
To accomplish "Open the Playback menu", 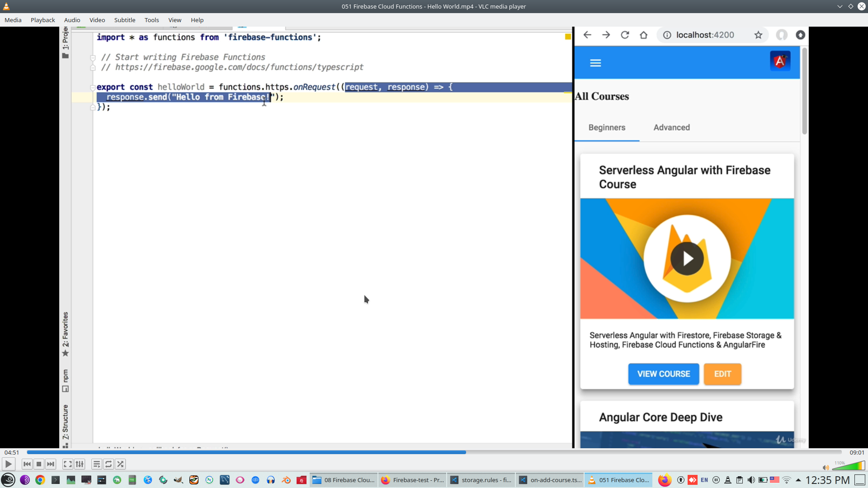I will coord(42,20).
